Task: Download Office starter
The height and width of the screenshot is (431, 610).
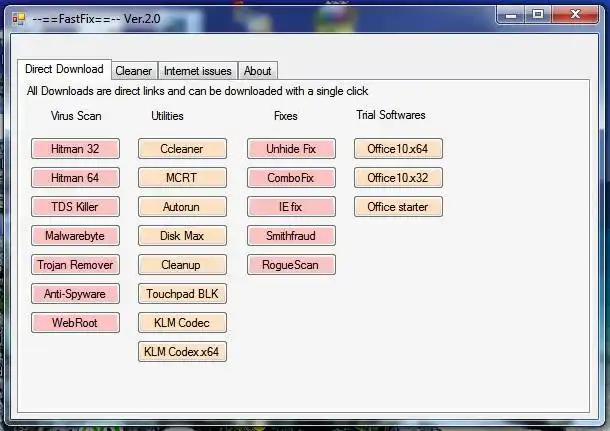Action: (398, 207)
